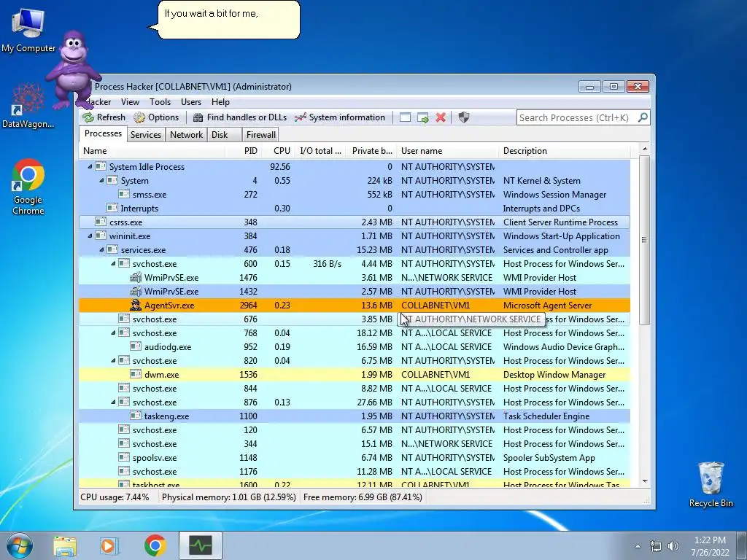Click Process Hacker taskbar button
The height and width of the screenshot is (560, 747).
coord(200,545)
